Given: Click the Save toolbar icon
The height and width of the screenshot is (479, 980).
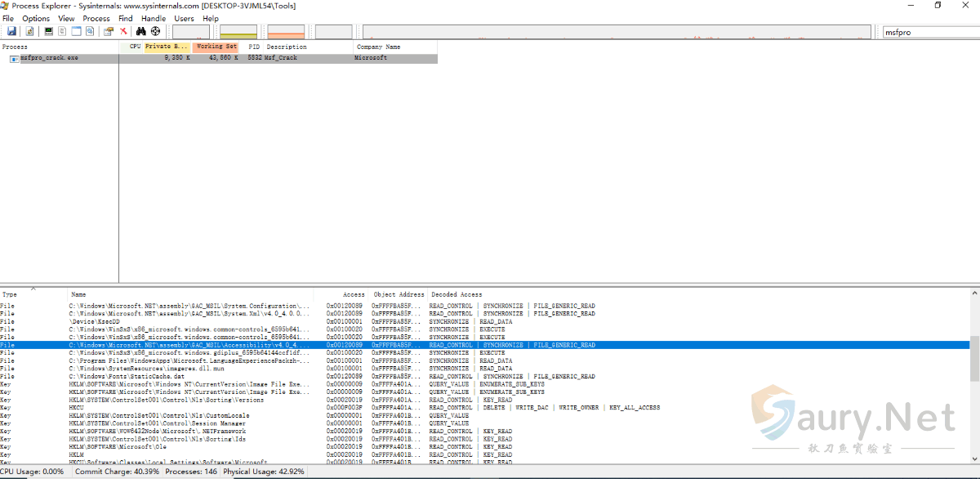Looking at the screenshot, I should (x=11, y=31).
